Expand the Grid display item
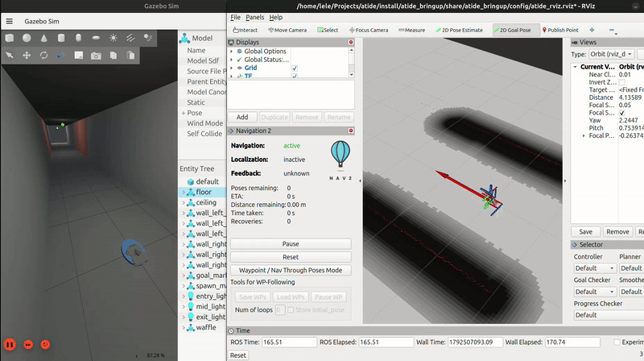644x361 pixels. click(232, 68)
